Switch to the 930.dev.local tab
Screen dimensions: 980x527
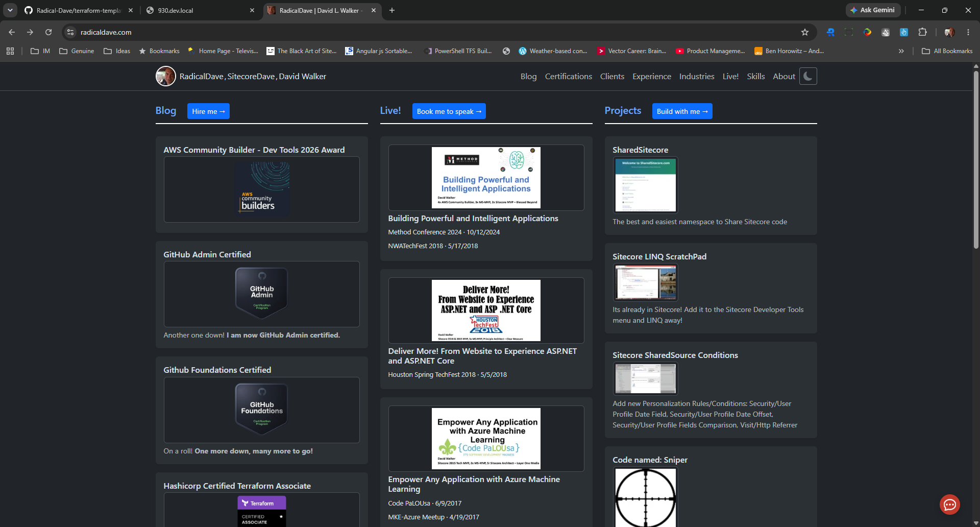click(x=200, y=10)
